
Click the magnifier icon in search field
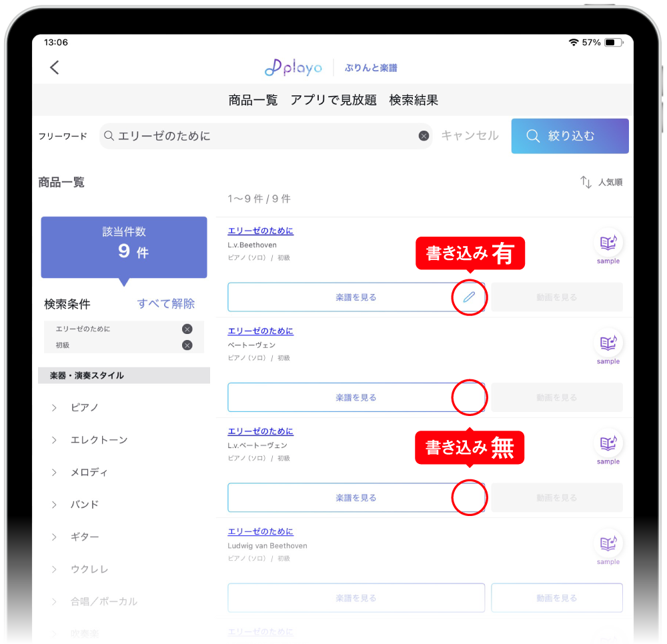coord(109,135)
